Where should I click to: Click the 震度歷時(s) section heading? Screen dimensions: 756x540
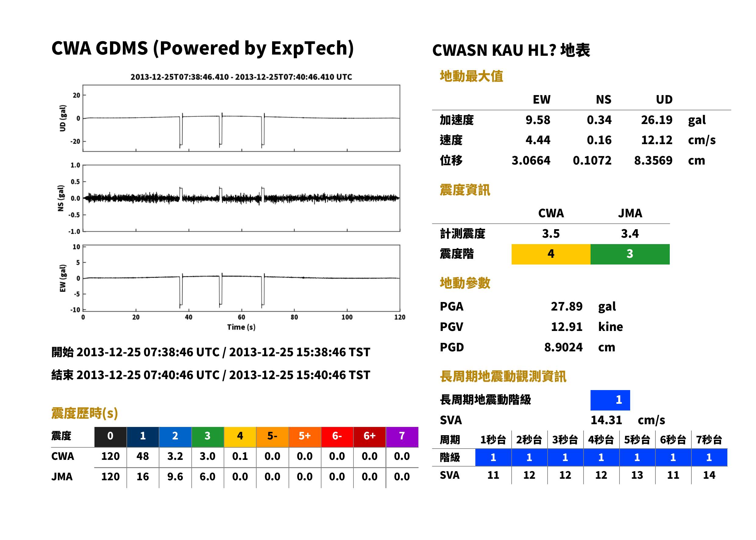click(84, 413)
